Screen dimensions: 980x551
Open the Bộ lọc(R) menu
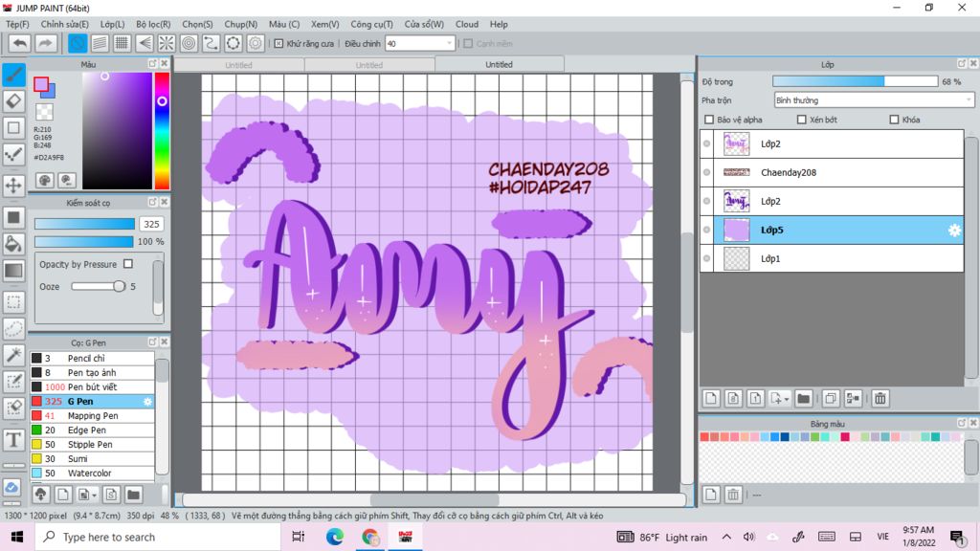click(153, 24)
